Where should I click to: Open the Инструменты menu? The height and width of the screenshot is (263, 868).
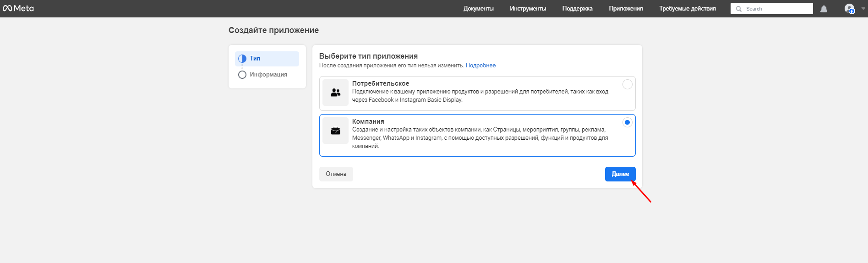(528, 9)
